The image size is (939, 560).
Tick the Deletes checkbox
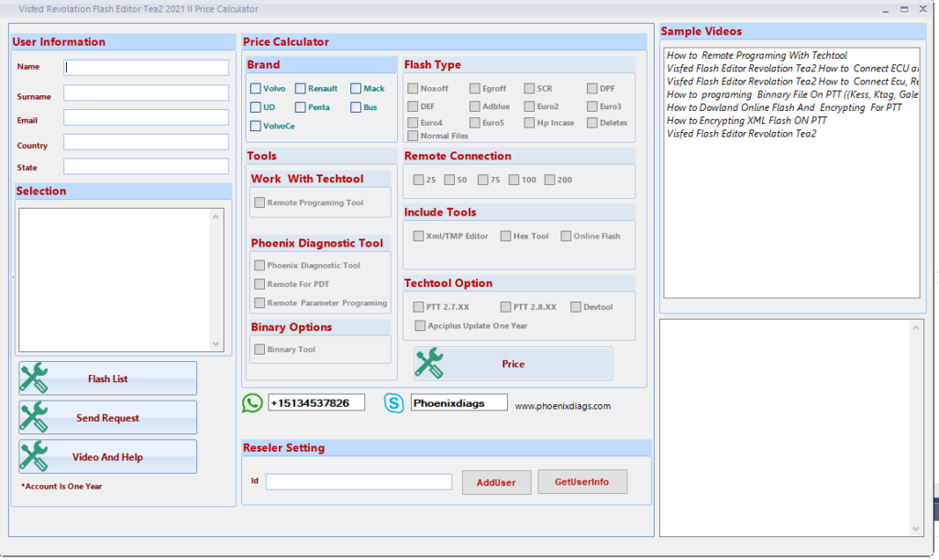pos(592,123)
